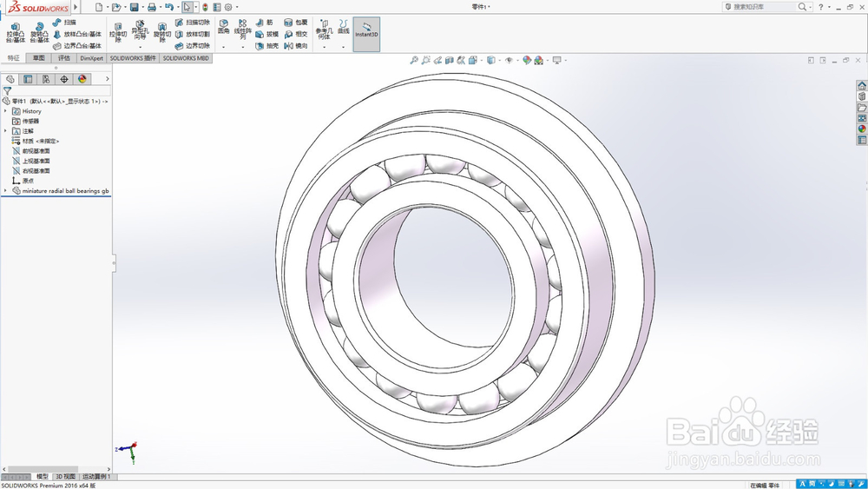Open the PropertyManager tab
The image size is (868, 489).
(28, 79)
